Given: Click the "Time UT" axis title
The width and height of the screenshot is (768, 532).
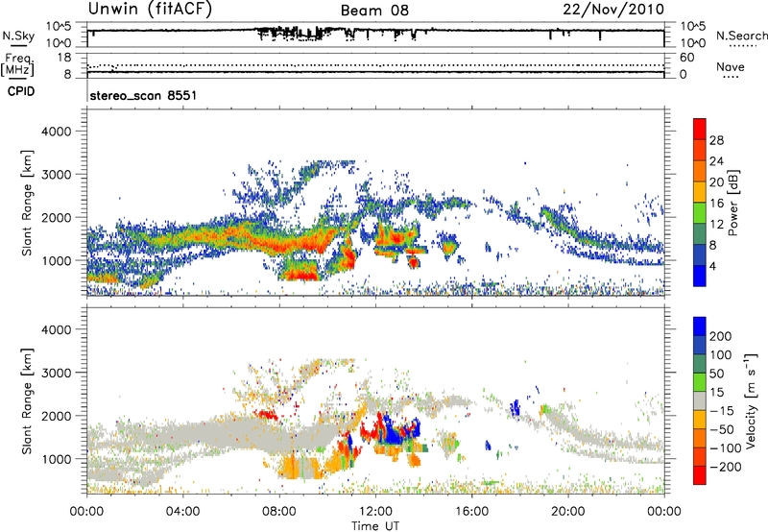Looking at the screenshot, I should coord(375,526).
